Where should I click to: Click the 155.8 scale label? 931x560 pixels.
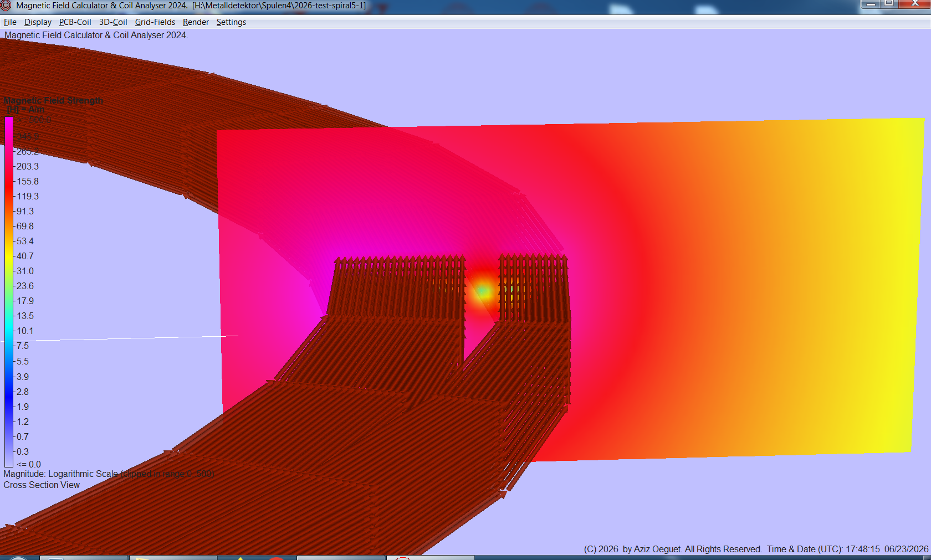(28, 181)
